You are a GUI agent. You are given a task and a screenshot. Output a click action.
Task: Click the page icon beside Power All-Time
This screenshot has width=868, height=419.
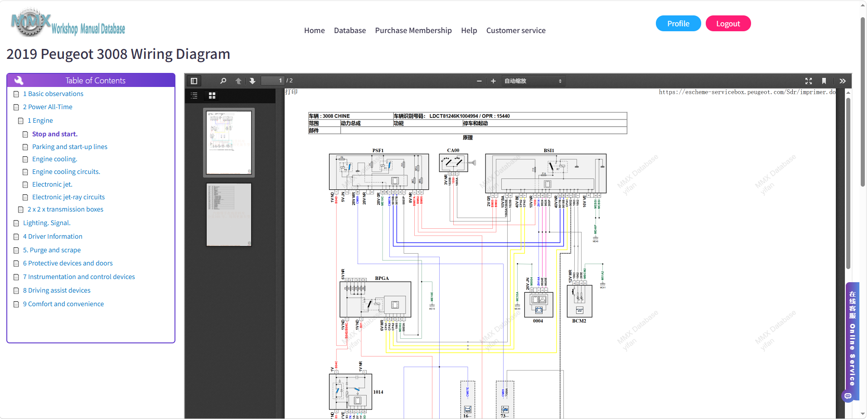16,107
